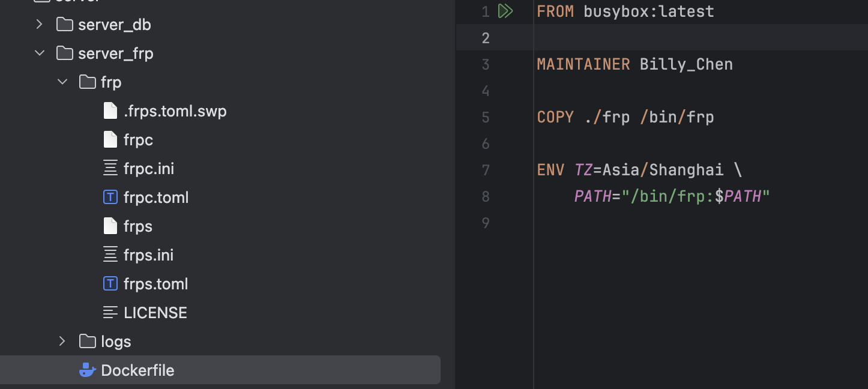Collapse the server_frp folder chevron
868x389 pixels.
40,53
